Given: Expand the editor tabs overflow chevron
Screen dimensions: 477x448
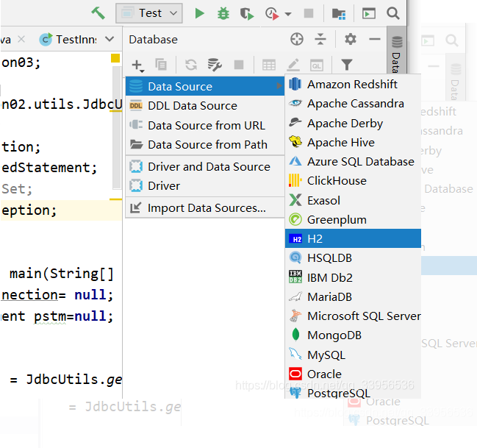Looking at the screenshot, I should coord(110,40).
